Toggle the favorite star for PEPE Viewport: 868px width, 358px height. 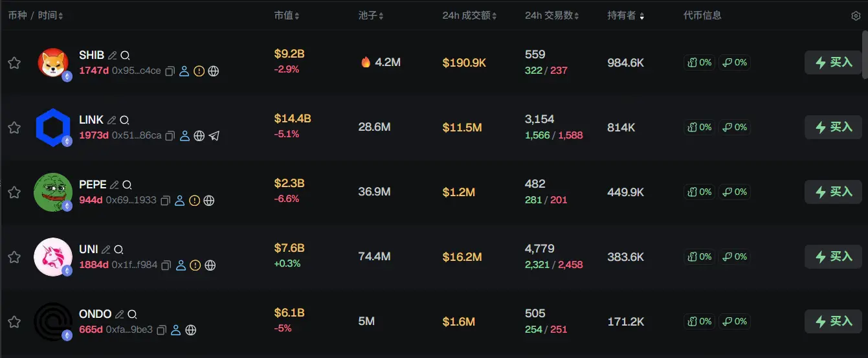pos(14,192)
